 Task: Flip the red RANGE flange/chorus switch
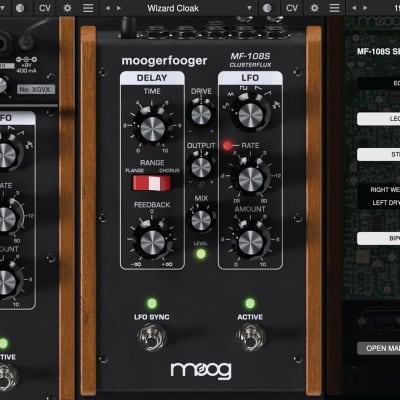[152, 183]
